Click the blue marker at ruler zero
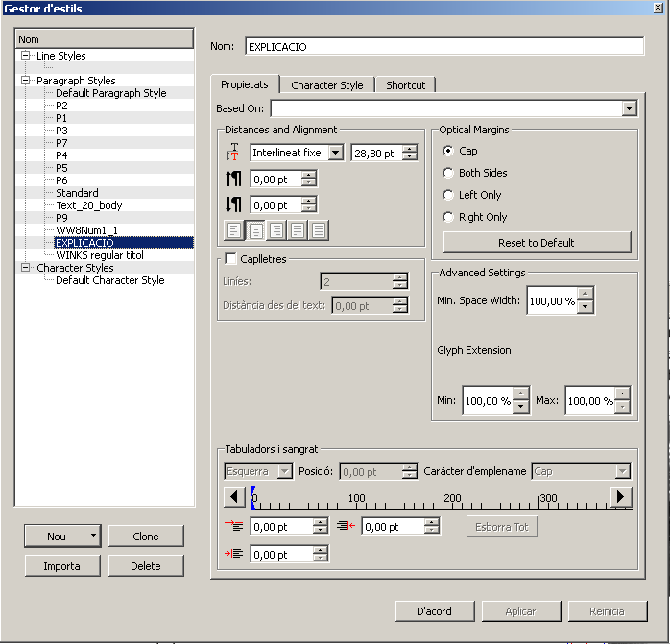Screen dimensions: 670x644 click(253, 497)
